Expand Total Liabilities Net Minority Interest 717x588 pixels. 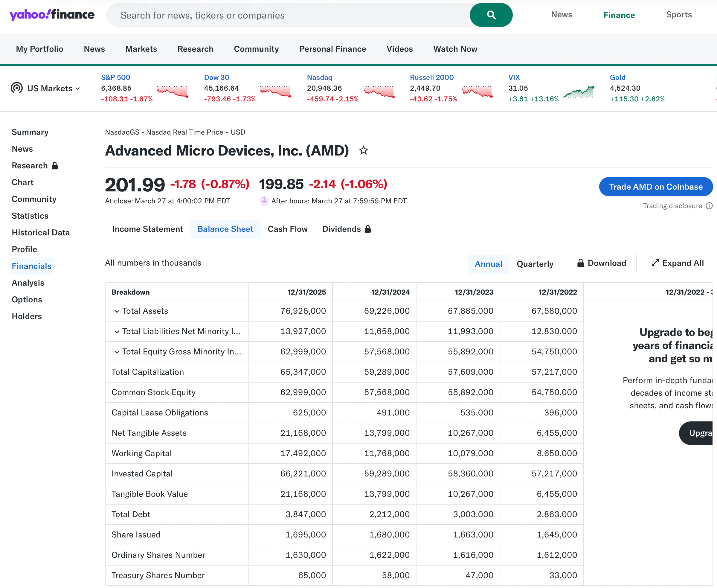pyautogui.click(x=117, y=331)
